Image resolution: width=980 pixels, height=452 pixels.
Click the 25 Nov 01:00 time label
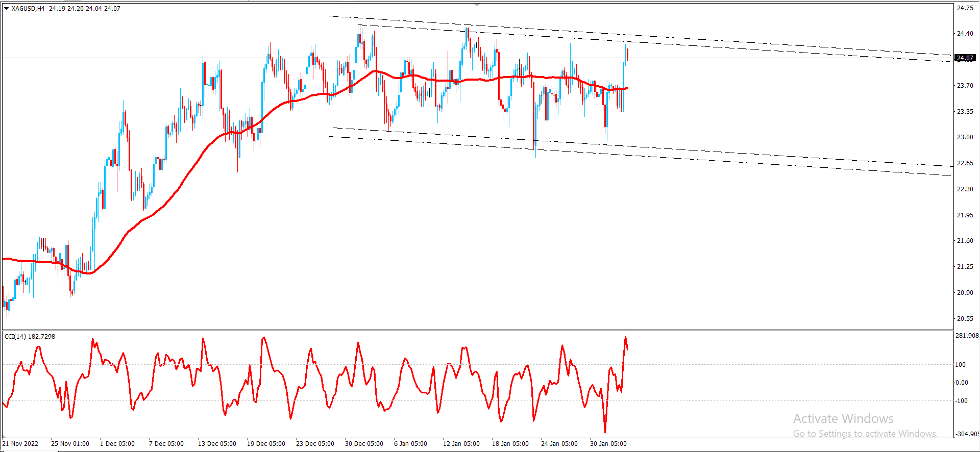click(x=70, y=444)
